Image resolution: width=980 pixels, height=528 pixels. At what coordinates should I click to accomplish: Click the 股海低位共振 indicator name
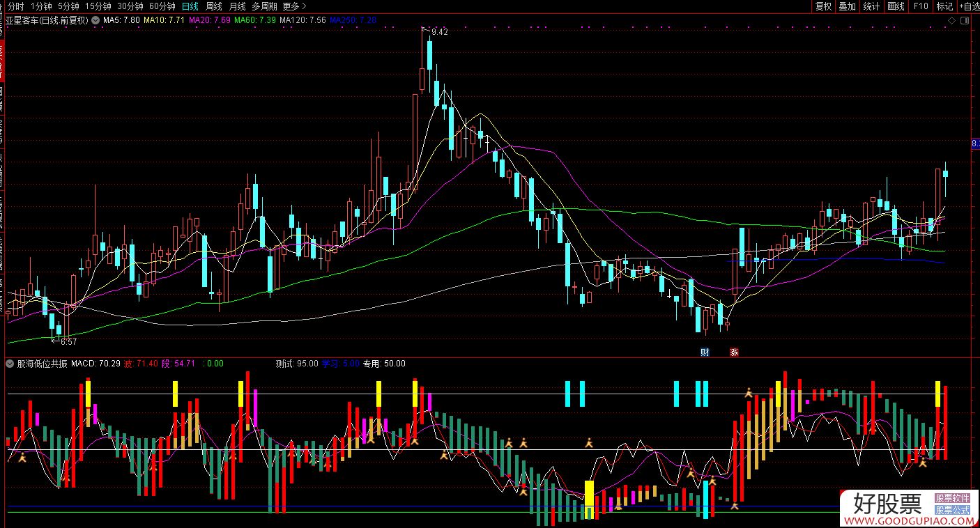click(x=42, y=364)
